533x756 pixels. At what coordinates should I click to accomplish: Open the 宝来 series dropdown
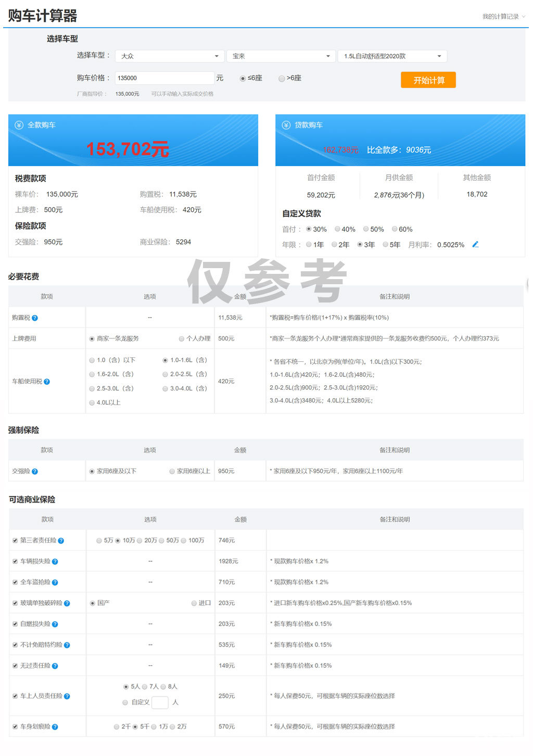pos(281,56)
